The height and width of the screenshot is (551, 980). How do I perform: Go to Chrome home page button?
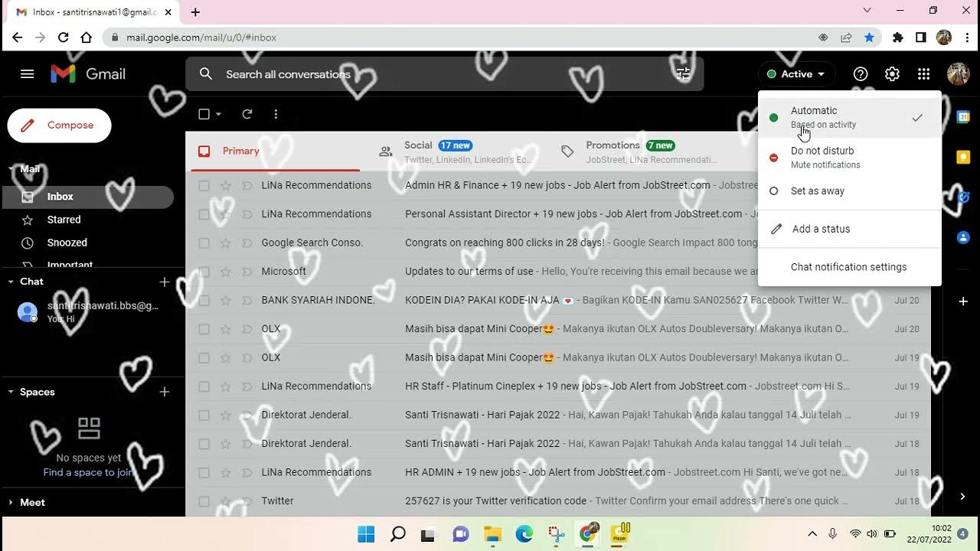(x=87, y=37)
